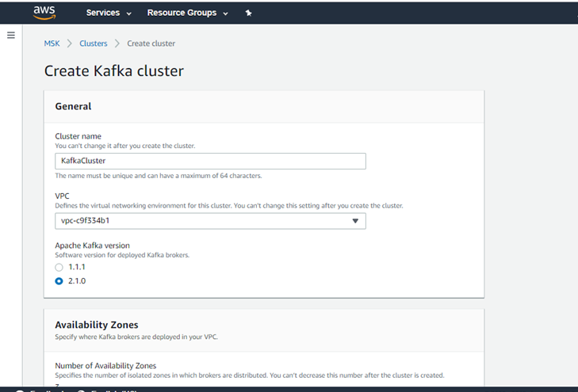Click the maximum 64 characters hint text
Viewport: 578px width, 392px height.
pyautogui.click(x=159, y=176)
